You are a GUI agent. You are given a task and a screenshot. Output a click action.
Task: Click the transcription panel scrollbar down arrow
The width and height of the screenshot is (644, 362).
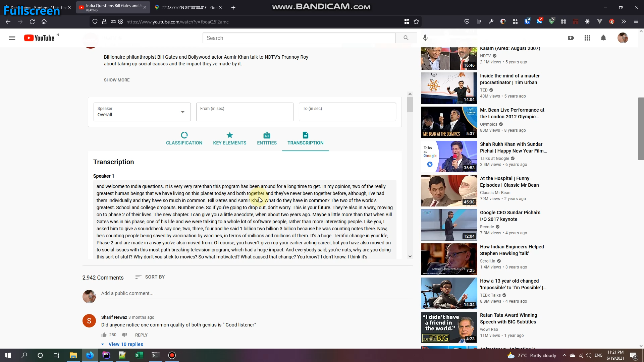[x=410, y=256]
